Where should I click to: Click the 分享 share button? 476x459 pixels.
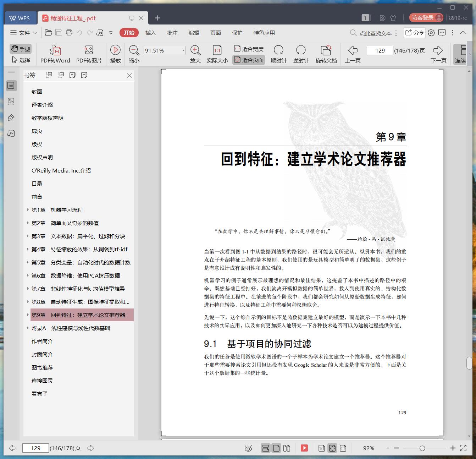415,33
